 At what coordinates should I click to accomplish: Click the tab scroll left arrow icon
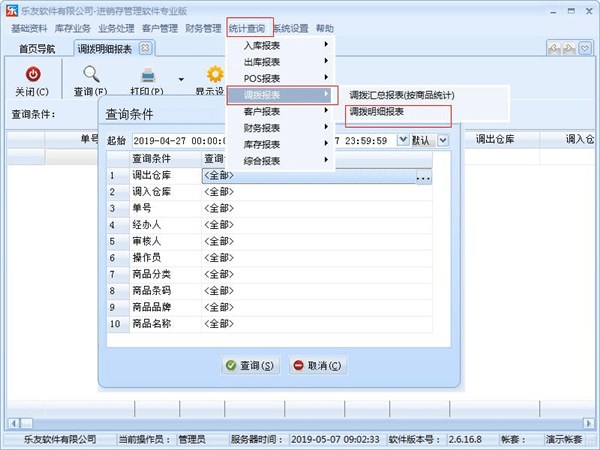click(554, 48)
